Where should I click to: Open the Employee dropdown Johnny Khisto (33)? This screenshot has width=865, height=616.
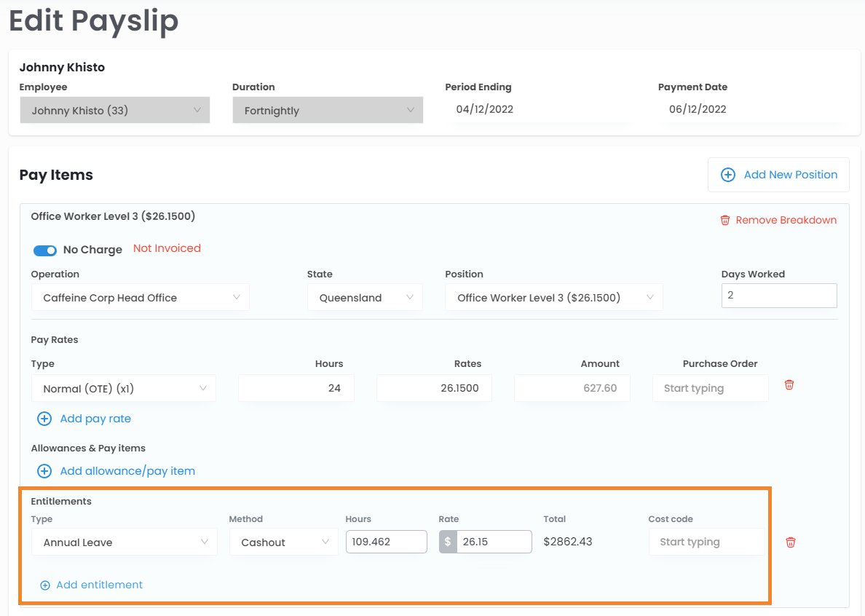(x=115, y=111)
